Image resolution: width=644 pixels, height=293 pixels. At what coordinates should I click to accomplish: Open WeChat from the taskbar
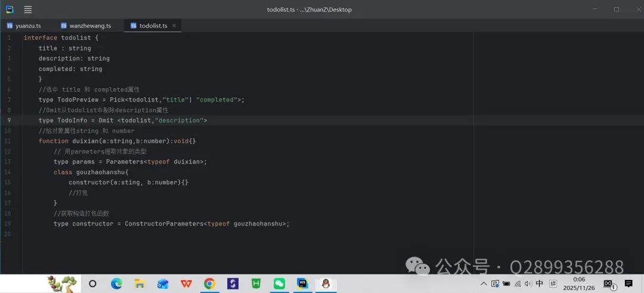[x=279, y=283]
